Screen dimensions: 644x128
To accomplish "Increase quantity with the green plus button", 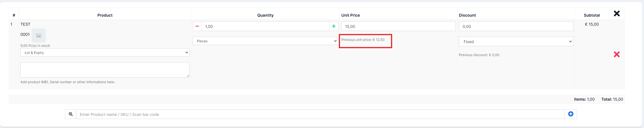I will [x=334, y=26].
